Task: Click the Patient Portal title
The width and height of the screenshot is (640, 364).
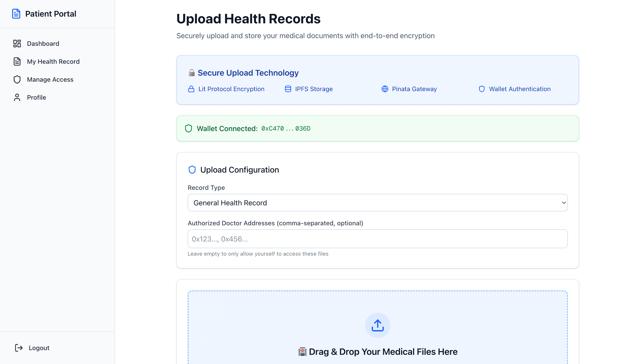Action: [x=51, y=14]
